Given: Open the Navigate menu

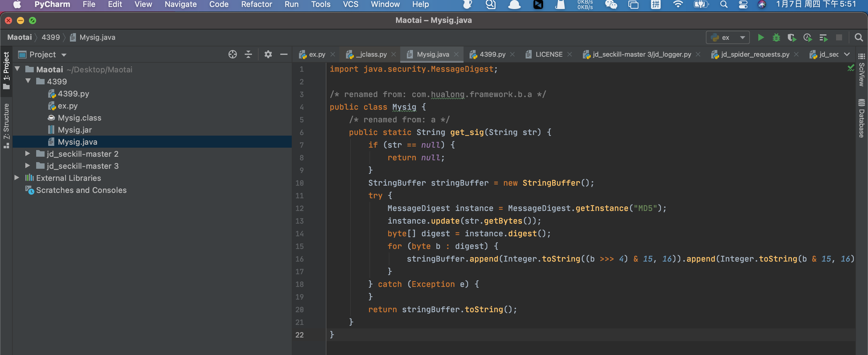Looking at the screenshot, I should [181, 5].
